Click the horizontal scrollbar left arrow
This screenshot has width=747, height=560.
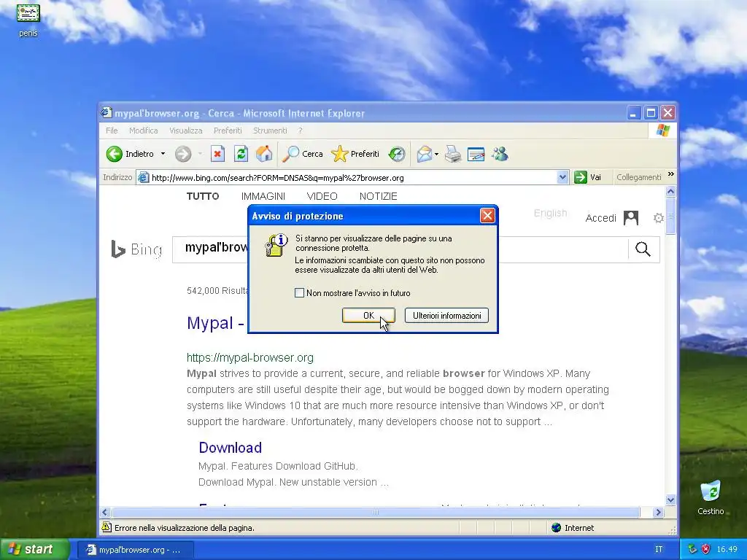point(105,513)
